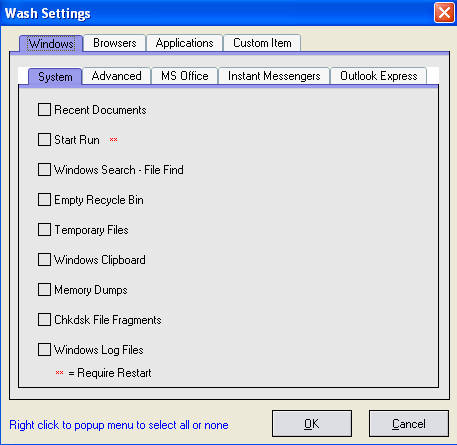Image resolution: width=457 pixels, height=445 pixels.
Task: Click the Cancel button
Action: pos(409,424)
